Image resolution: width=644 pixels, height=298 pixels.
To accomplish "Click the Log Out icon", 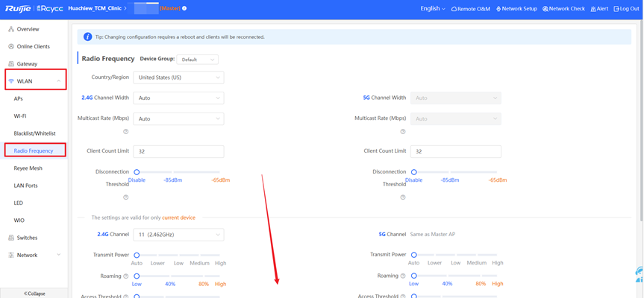I will [x=616, y=9].
